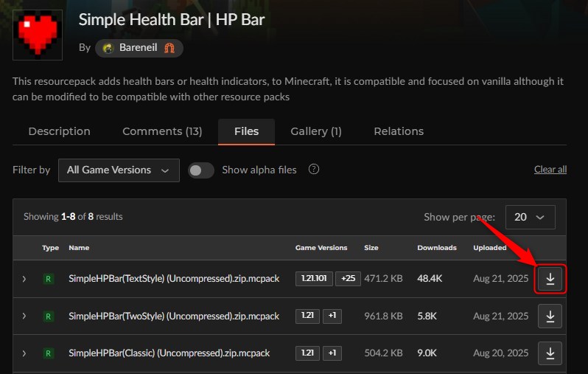This screenshot has width=588, height=374.
Task: Click the 504.2 KB size value
Action: pos(383,353)
